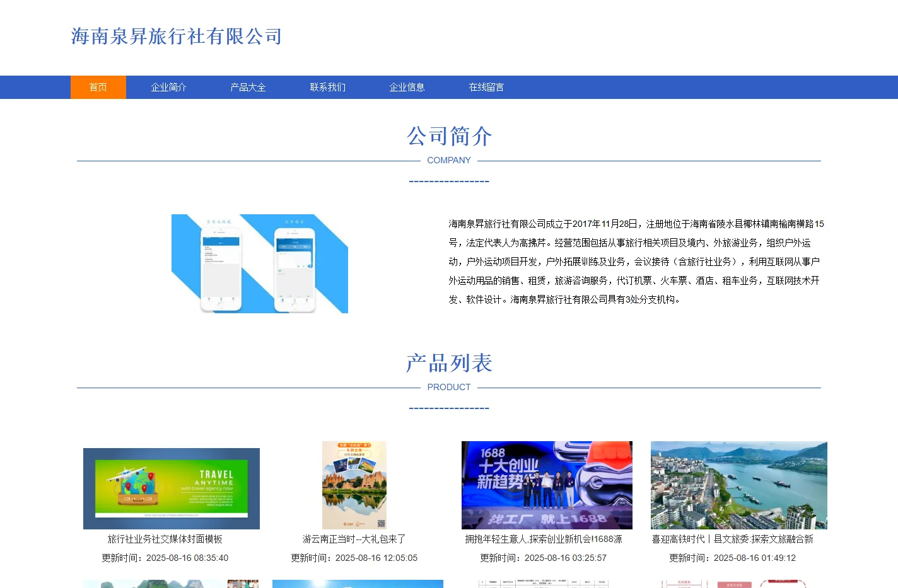Image resolution: width=898 pixels, height=588 pixels.
Task: Open link 拥抱年轻生意人,探索创业新机会!1688源
Action: tap(544, 539)
